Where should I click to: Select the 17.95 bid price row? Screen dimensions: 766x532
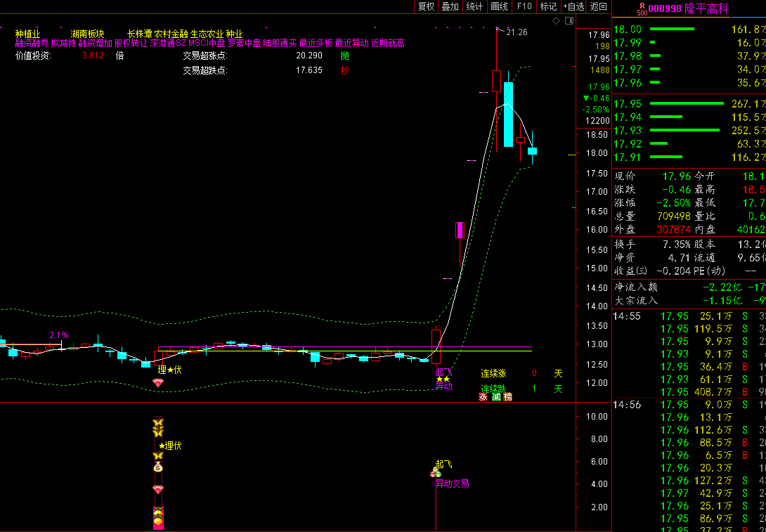pyautogui.click(x=689, y=103)
